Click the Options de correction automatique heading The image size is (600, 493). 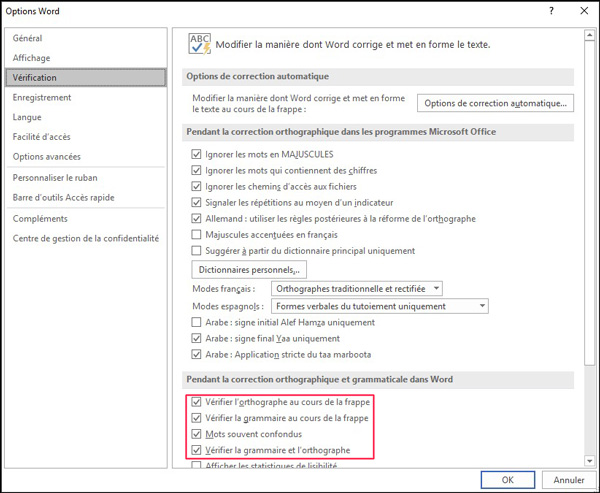tap(258, 76)
